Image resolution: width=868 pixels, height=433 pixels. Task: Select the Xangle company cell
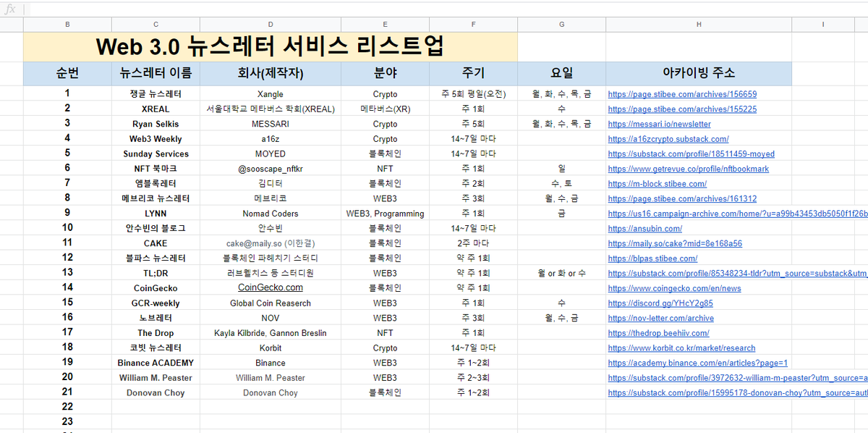pyautogui.click(x=271, y=94)
